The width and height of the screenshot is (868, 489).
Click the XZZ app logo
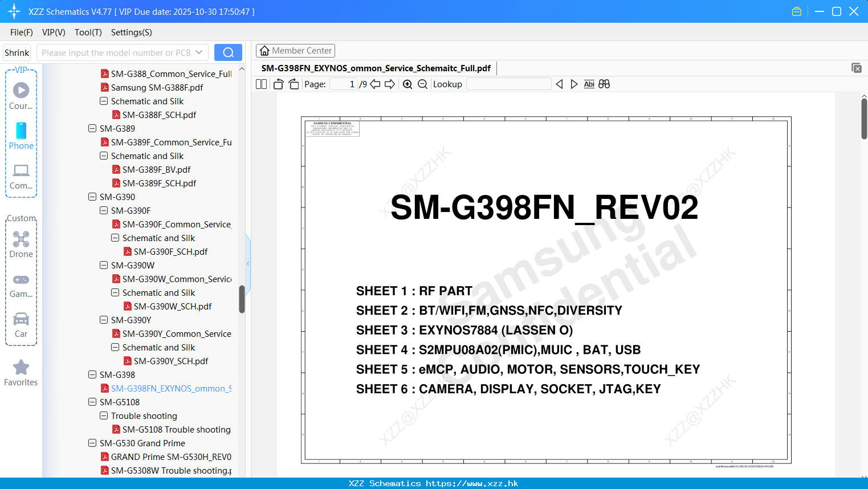14,11
